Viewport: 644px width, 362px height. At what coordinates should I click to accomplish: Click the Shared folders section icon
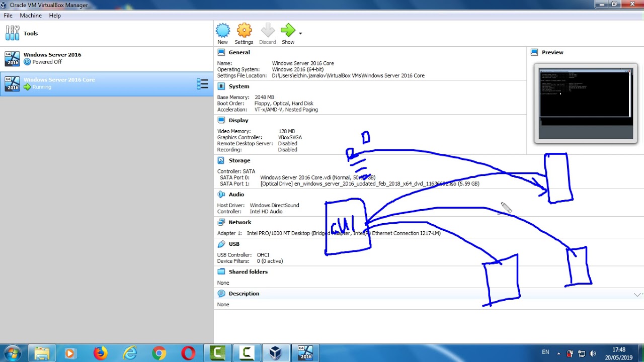221,271
